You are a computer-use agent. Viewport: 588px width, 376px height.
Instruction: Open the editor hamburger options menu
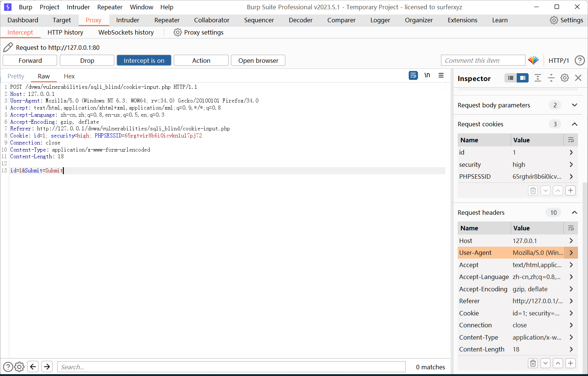point(441,75)
